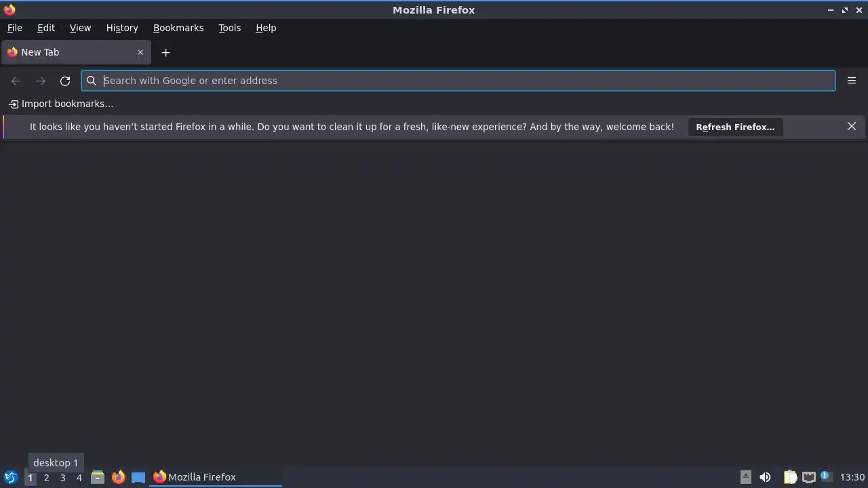Open the removable media tray icon

coord(745,477)
